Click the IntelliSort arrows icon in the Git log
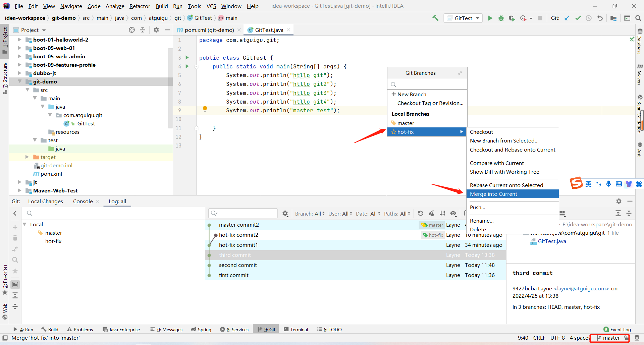 click(x=443, y=213)
